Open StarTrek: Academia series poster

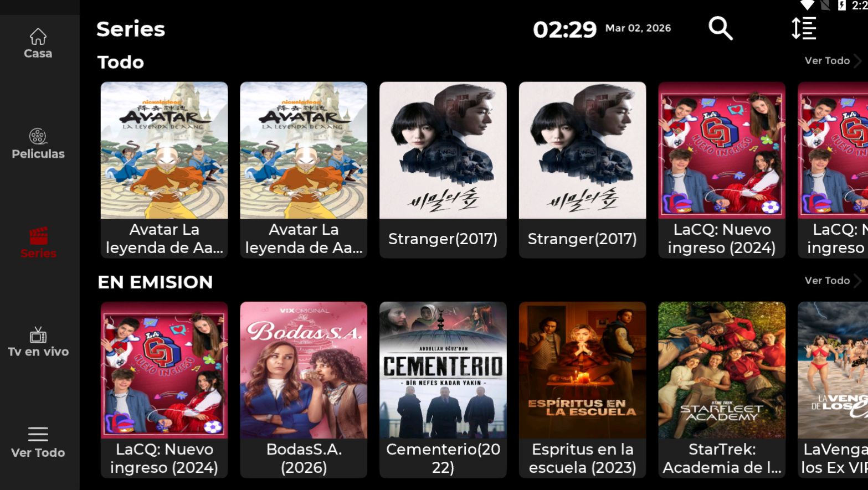tap(722, 389)
